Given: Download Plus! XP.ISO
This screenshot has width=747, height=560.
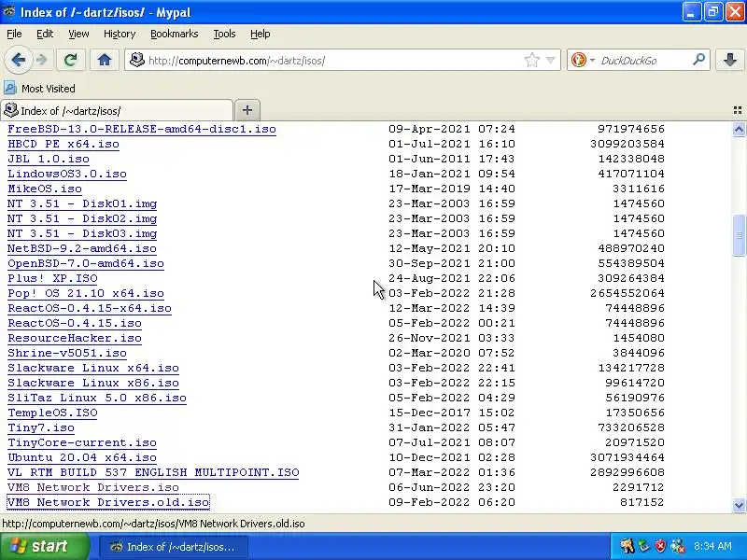Looking at the screenshot, I should 52,278.
